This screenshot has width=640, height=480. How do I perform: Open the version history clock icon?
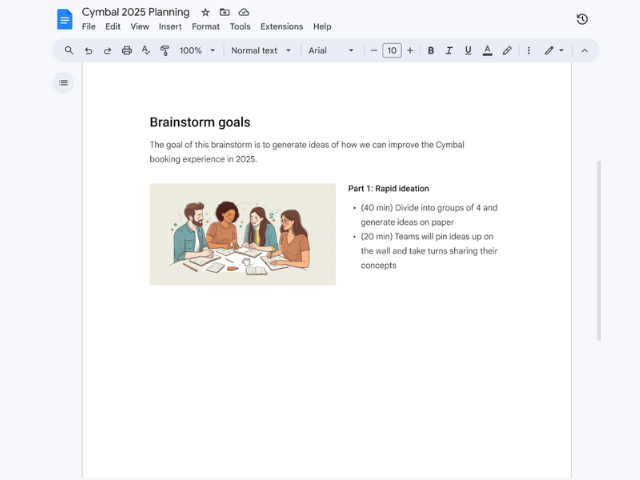point(582,19)
